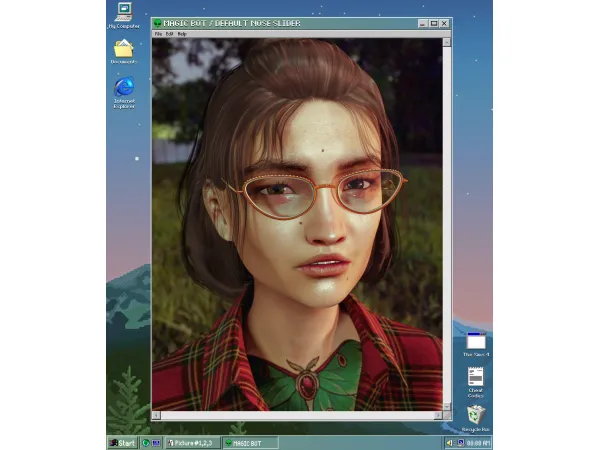
Task: Open the Help menu
Action: pos(182,34)
